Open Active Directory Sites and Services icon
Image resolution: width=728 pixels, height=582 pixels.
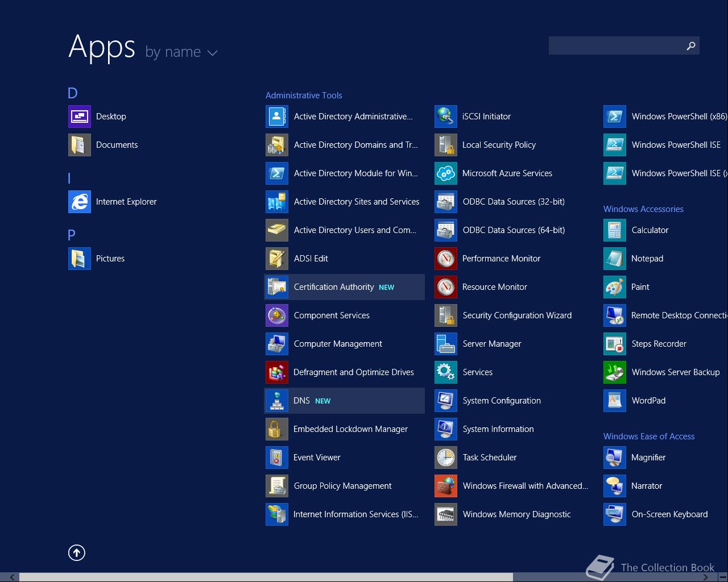277,202
